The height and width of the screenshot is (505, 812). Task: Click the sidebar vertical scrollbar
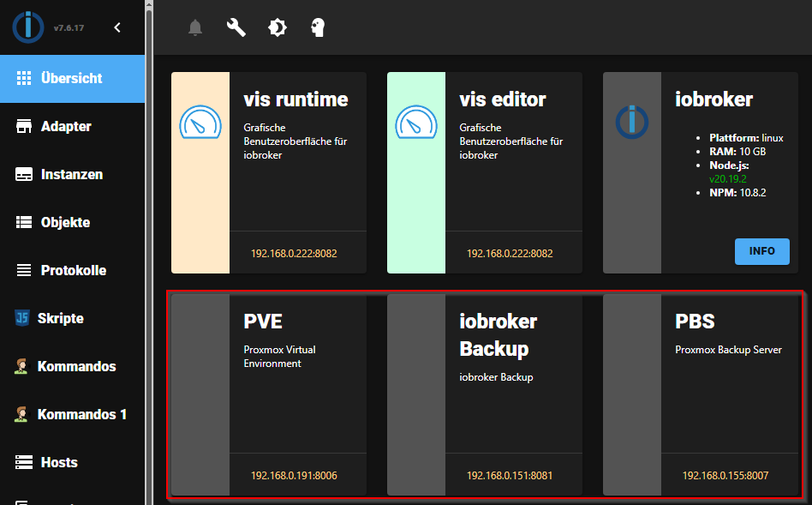(149, 252)
